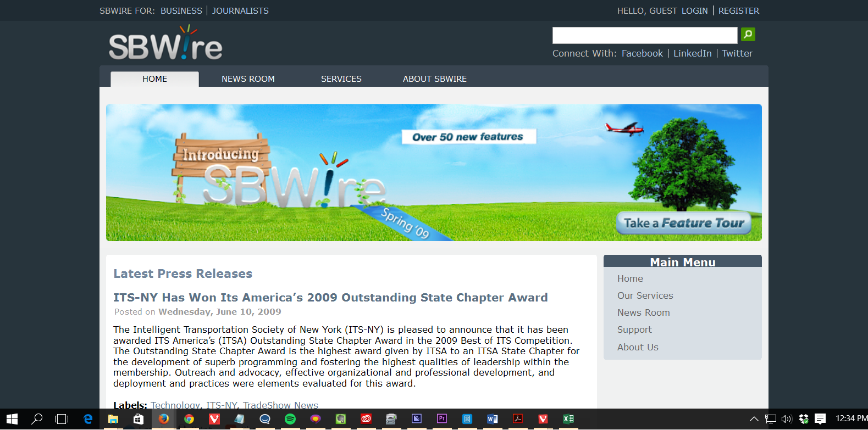Click the ITS-NY label link
The width and height of the screenshot is (868, 430).
click(222, 405)
